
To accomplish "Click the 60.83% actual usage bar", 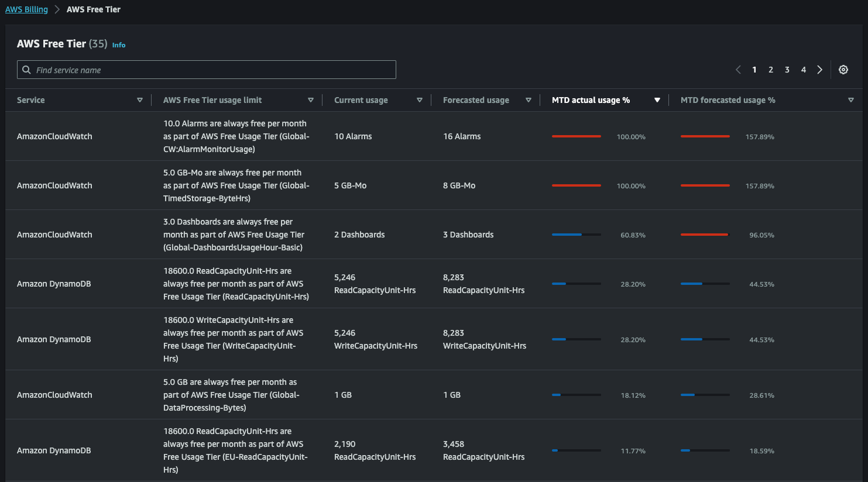I will click(x=577, y=235).
